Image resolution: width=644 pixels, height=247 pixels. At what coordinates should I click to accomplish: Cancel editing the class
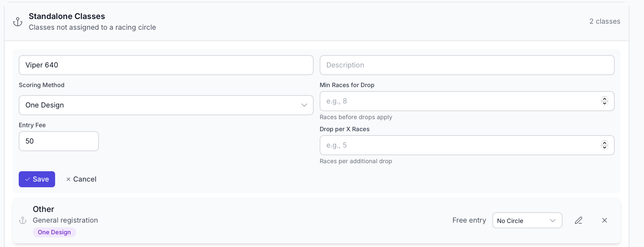pos(81,179)
